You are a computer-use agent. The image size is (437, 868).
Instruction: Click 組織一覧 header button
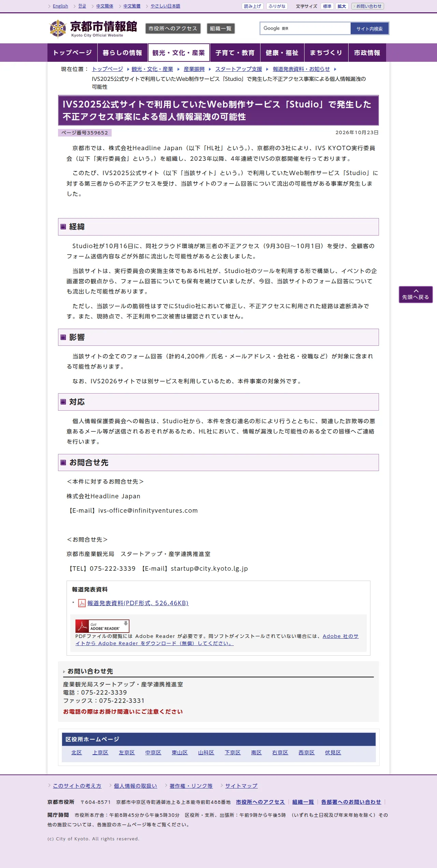221,29
